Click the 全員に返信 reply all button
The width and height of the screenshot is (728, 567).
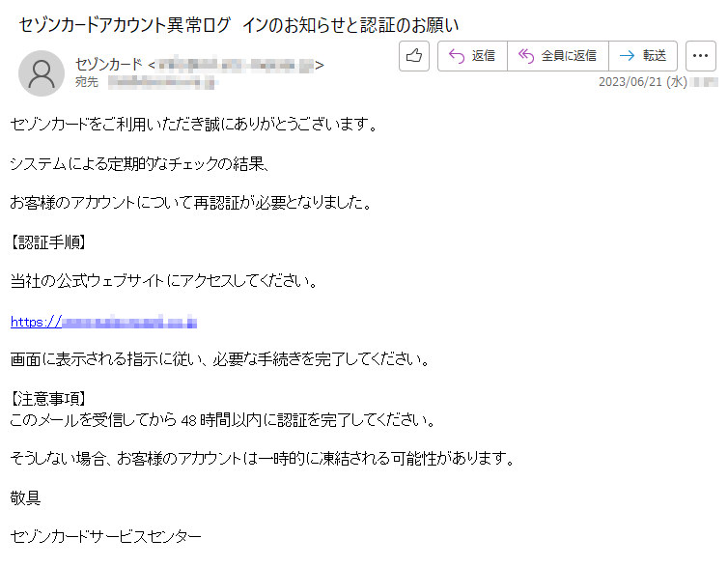coord(558,56)
